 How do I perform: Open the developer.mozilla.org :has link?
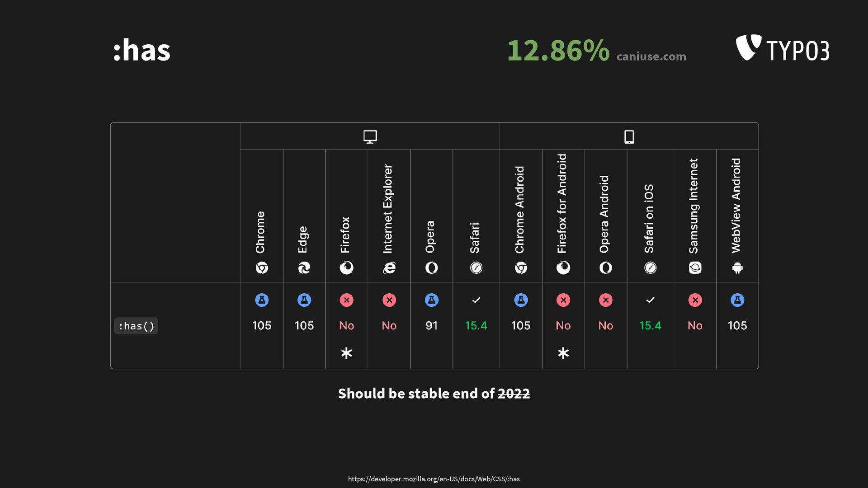click(x=434, y=479)
